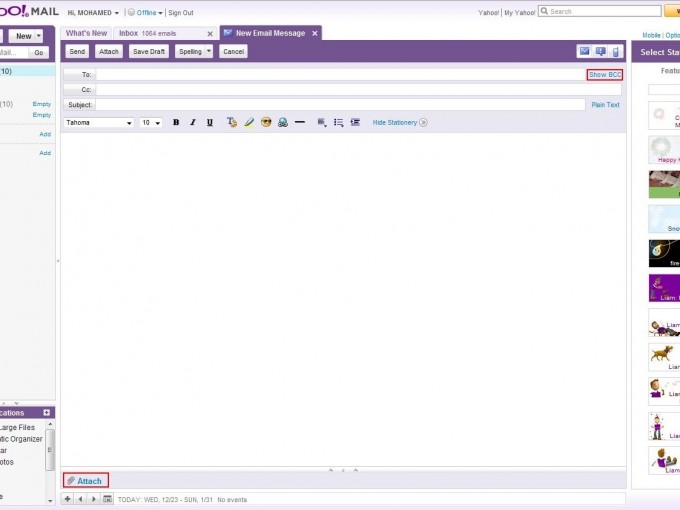Open the New button dropdown arrow
The width and height of the screenshot is (680, 510).
(39, 36)
